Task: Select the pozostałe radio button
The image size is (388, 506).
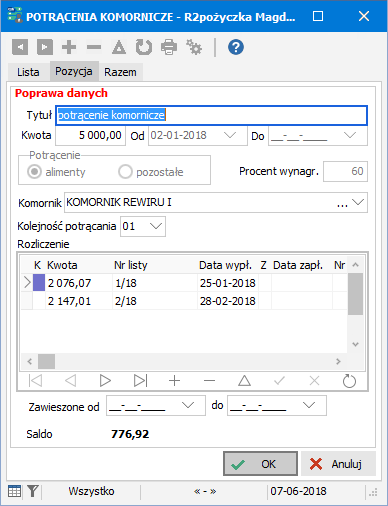Action: [x=125, y=172]
